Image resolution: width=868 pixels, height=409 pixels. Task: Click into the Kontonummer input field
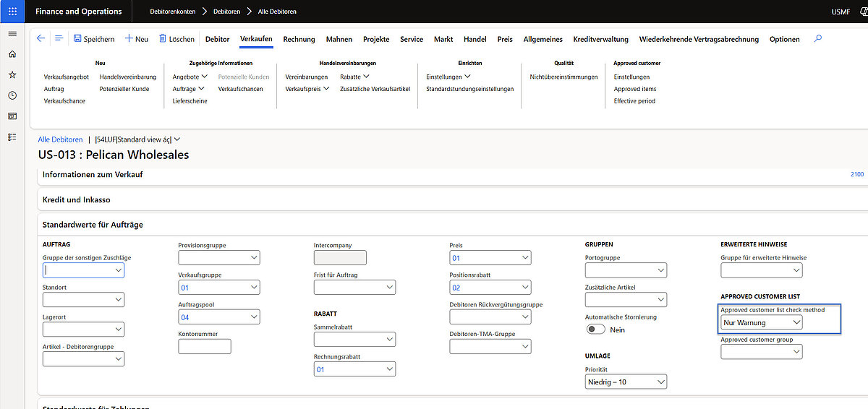[204, 347]
